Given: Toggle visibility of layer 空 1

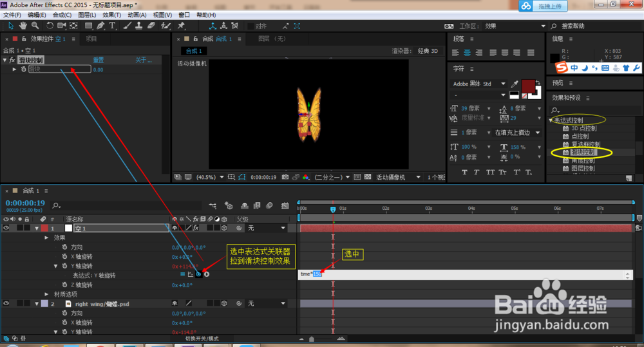Looking at the screenshot, I should [x=6, y=228].
